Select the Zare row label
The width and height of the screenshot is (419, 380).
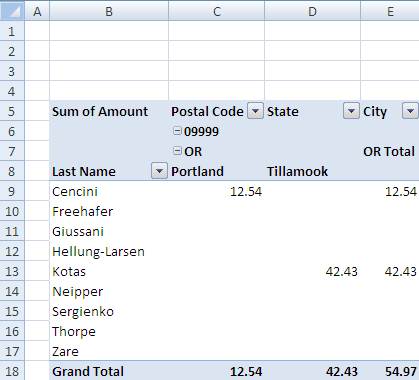click(x=109, y=351)
